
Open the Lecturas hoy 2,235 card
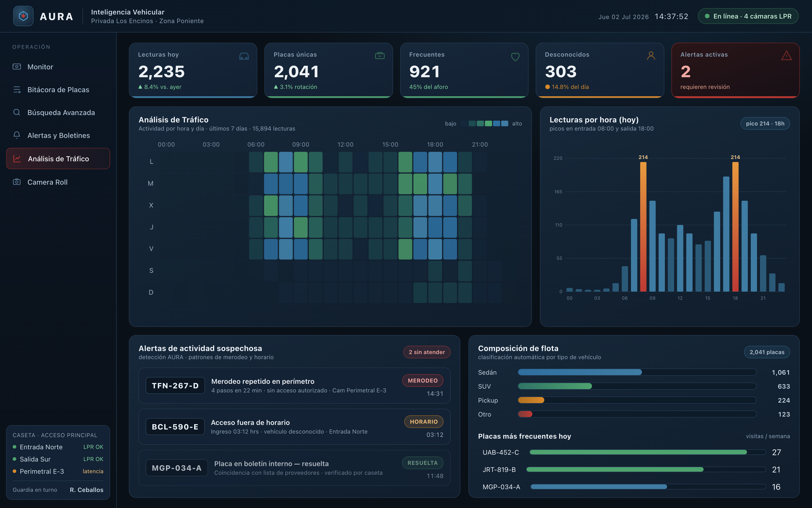coord(193,70)
